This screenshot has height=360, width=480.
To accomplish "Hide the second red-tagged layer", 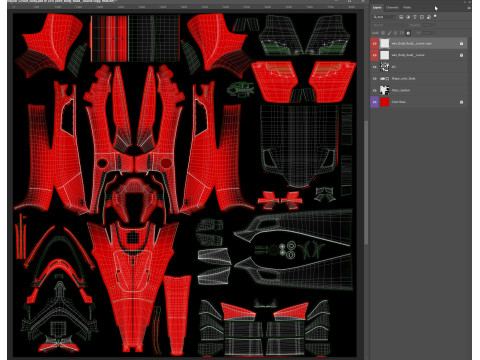I will click(374, 55).
